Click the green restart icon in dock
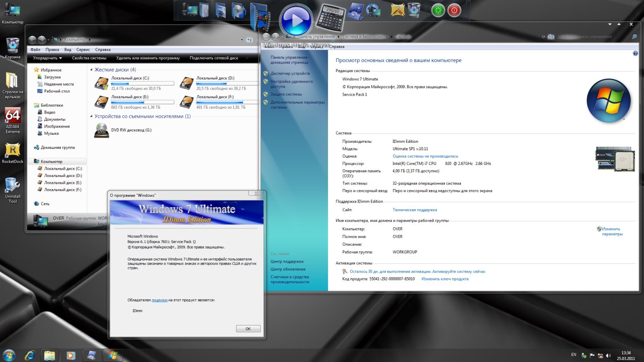 click(438, 10)
